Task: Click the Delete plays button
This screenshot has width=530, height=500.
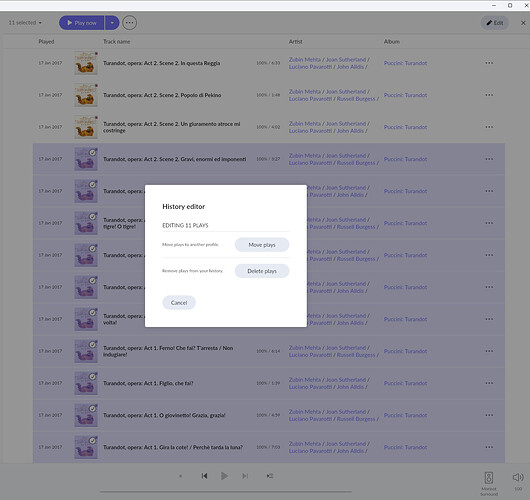Action: (262, 271)
